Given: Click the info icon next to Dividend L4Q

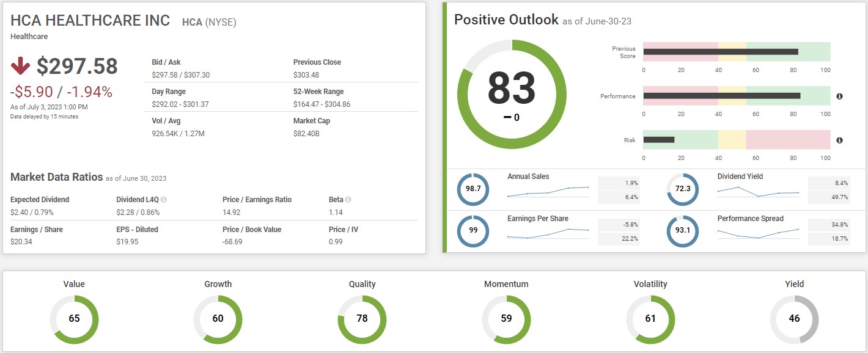Looking at the screenshot, I should 164,200.
